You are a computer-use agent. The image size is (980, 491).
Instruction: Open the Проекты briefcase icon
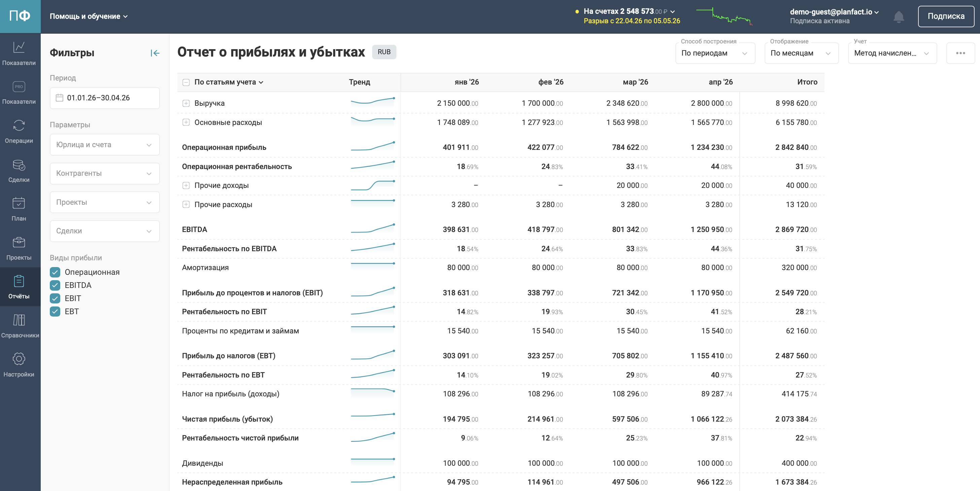coord(19,248)
